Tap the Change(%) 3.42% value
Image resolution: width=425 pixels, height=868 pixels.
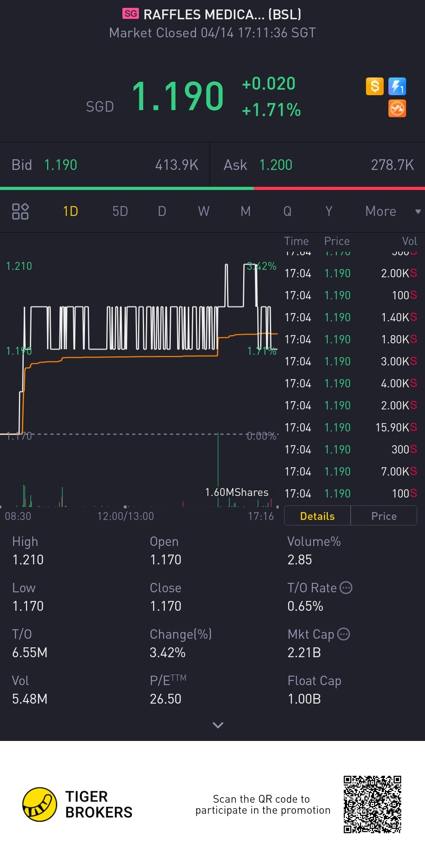167,652
